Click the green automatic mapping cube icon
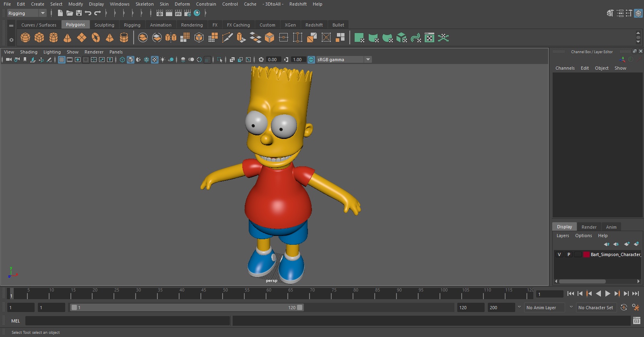The image size is (644, 337). pos(401,38)
